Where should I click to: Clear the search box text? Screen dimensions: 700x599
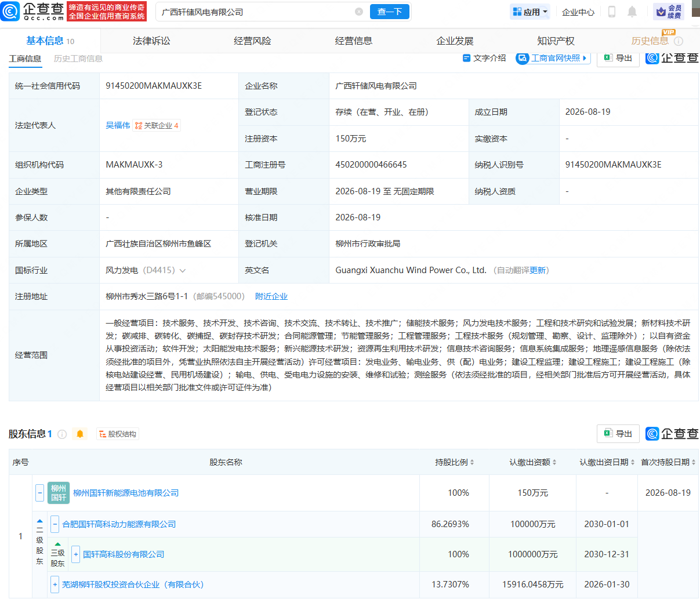pos(359,12)
